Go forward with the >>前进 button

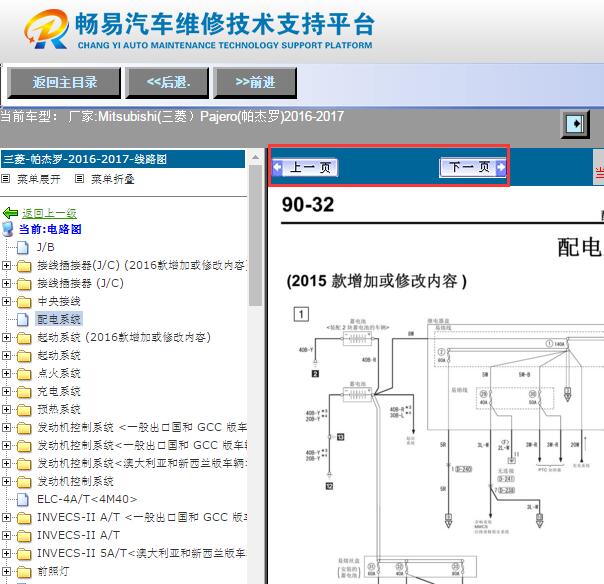[x=255, y=82]
